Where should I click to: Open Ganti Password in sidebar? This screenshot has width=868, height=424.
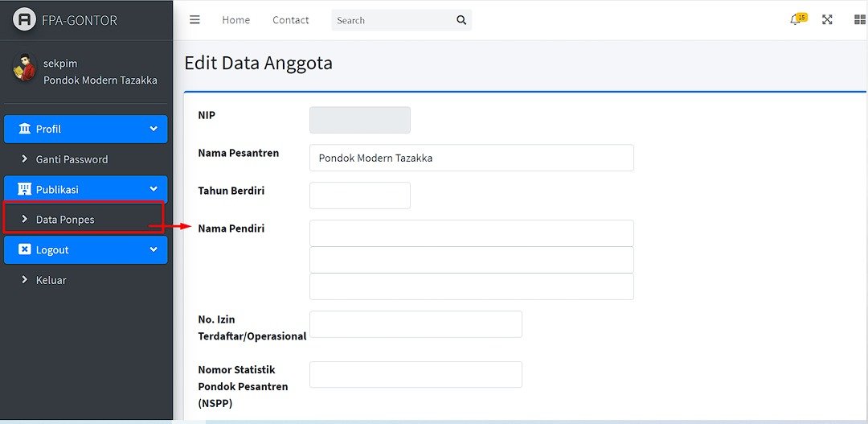(72, 159)
